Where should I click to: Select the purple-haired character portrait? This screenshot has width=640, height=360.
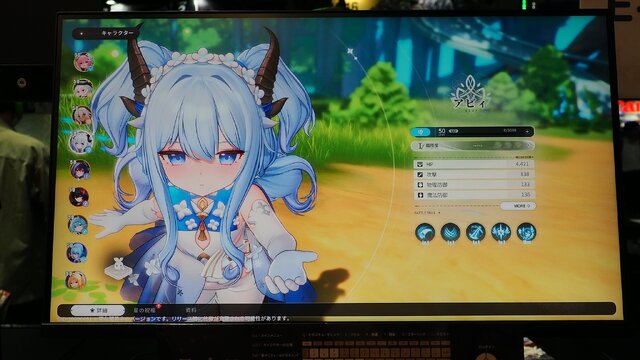click(x=80, y=170)
